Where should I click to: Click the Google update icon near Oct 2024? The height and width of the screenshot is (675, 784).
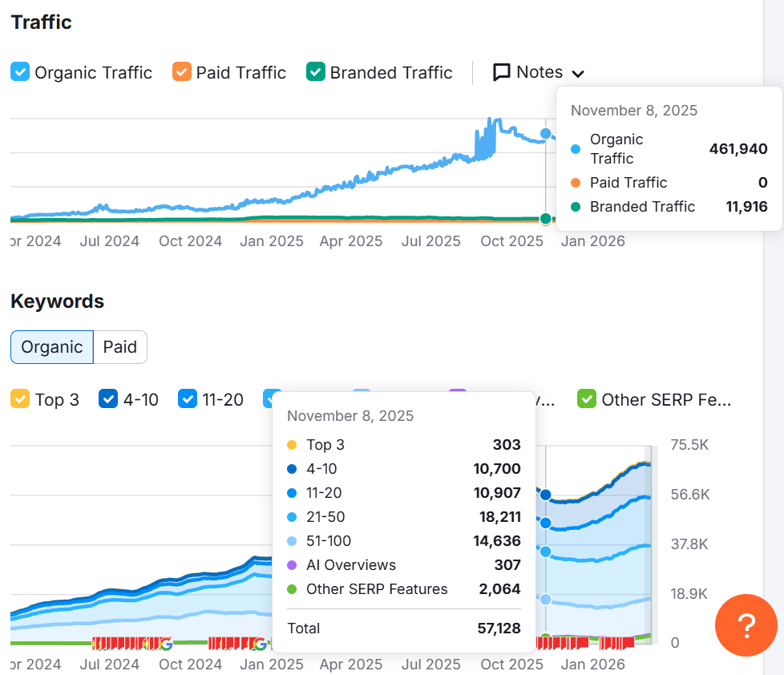coord(166,643)
